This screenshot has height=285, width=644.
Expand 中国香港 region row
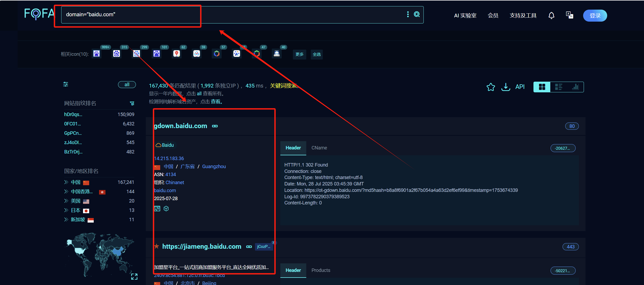pyautogui.click(x=66, y=192)
